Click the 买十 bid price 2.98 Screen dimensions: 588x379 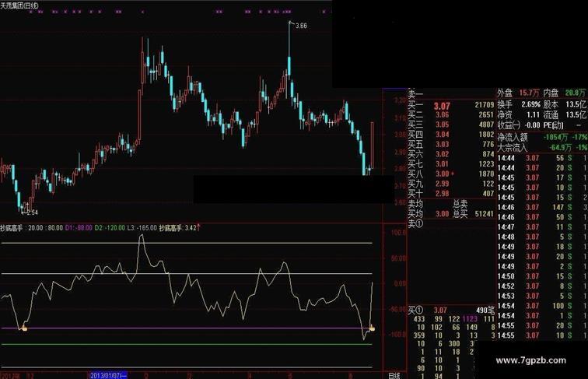click(443, 193)
